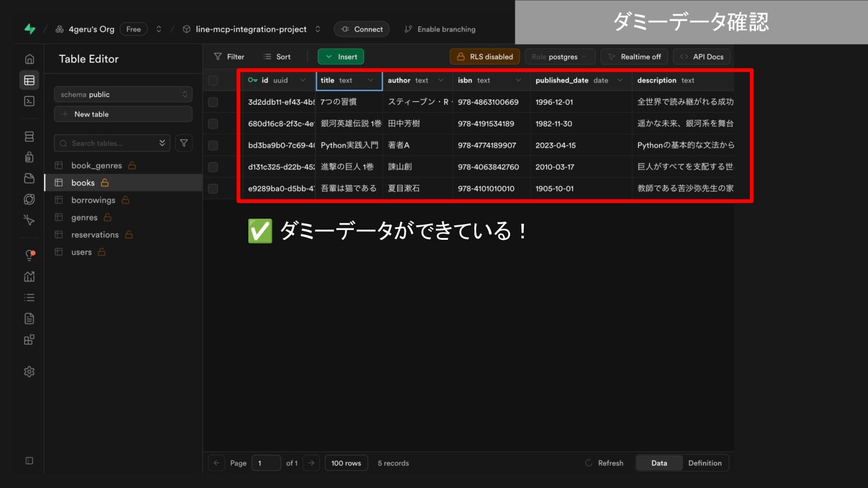Select the books table
Viewport: 868px width, 488px height.
[123, 183]
